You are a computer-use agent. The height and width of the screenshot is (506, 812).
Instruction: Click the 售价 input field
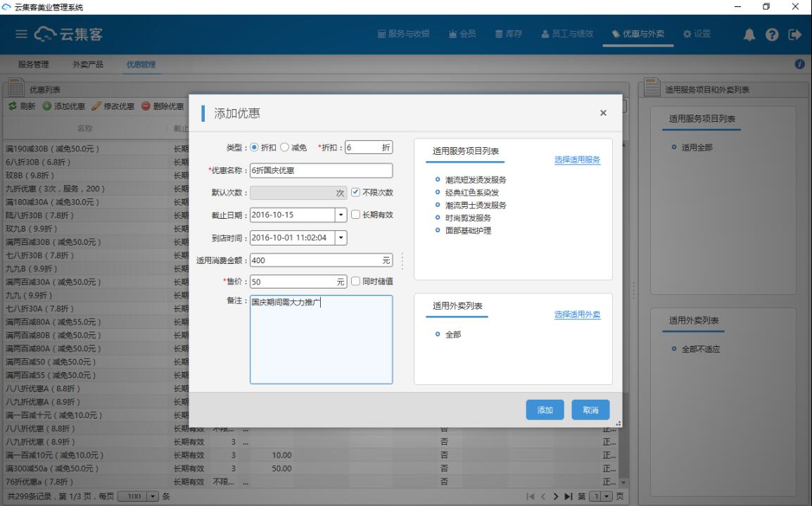[298, 282]
